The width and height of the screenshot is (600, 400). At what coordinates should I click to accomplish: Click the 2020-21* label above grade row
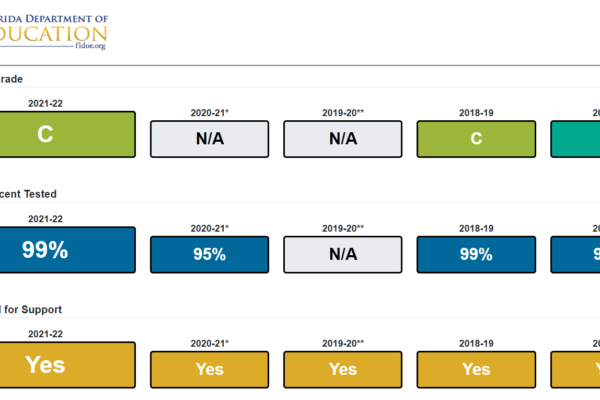coord(210,113)
